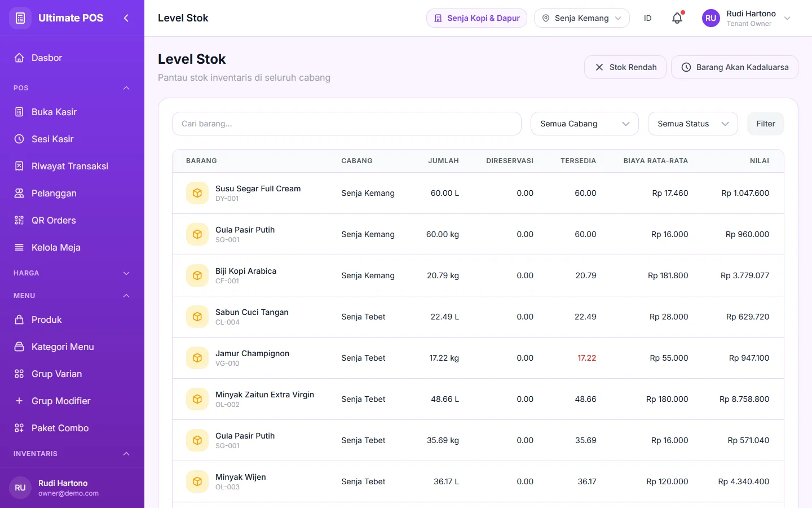Open the Dasbor menu item
The image size is (812, 508).
pyautogui.click(x=72, y=58)
